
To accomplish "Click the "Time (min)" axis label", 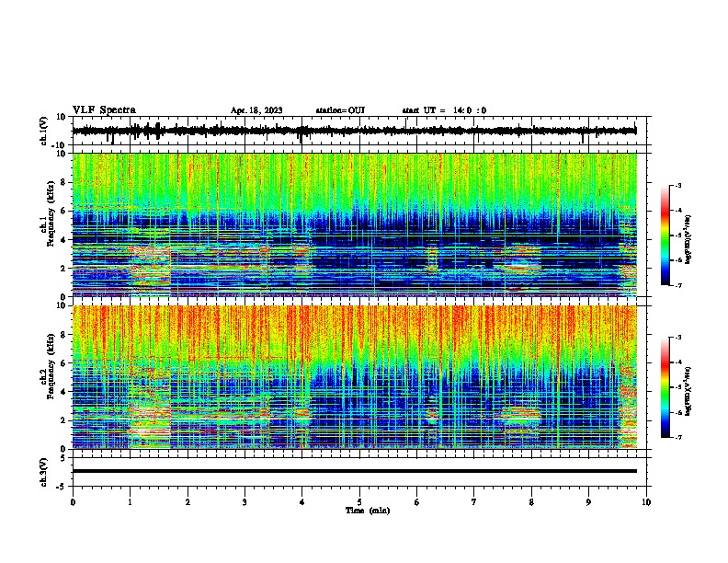I will (368, 511).
